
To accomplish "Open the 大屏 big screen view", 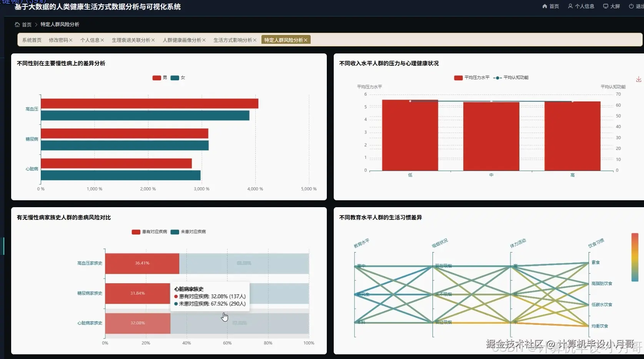I will click(611, 6).
